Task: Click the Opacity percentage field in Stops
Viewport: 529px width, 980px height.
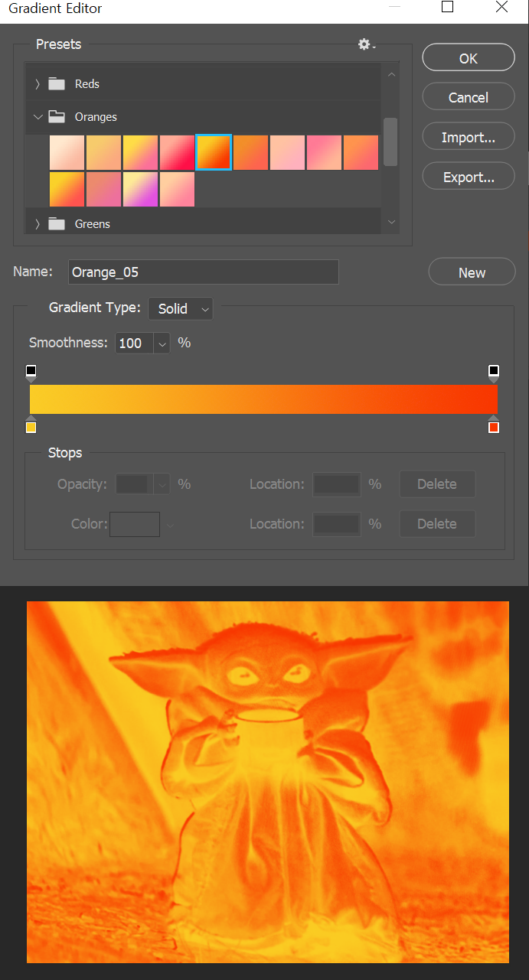Action: tap(135, 484)
